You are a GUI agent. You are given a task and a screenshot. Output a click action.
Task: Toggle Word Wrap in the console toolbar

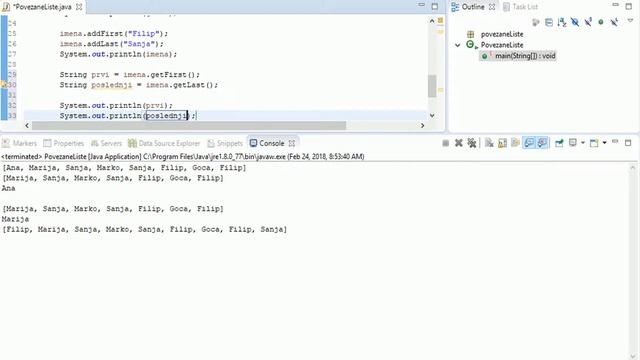click(516, 143)
